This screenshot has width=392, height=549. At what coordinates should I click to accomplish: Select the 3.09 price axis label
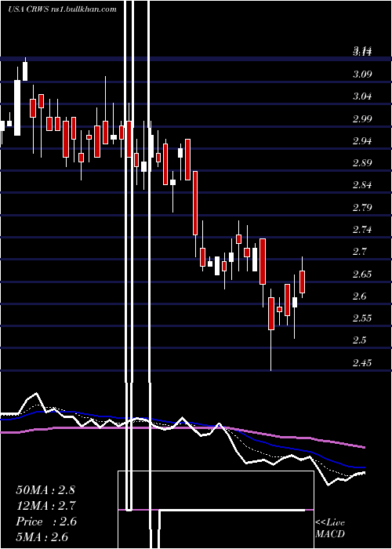[362, 75]
